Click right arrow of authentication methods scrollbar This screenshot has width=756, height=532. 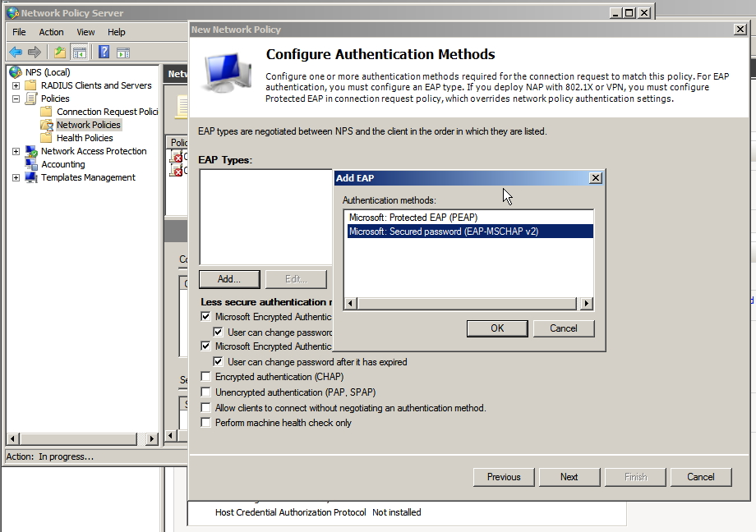pyautogui.click(x=586, y=303)
